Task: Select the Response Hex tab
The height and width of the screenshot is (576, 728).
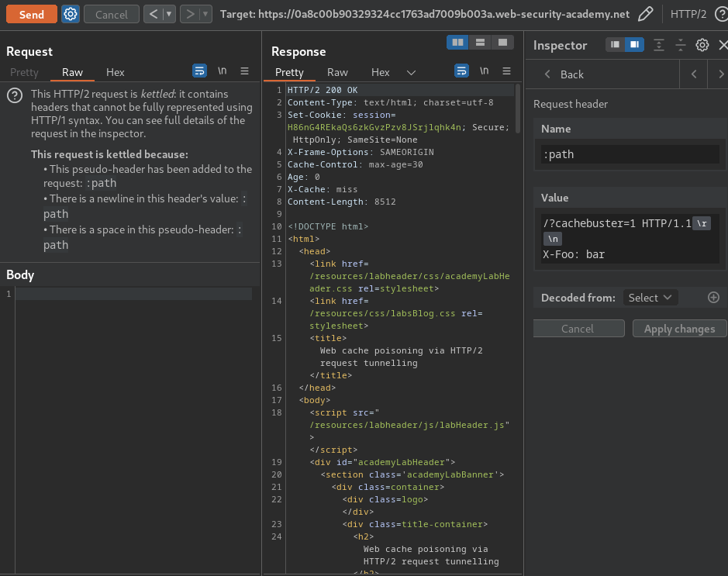Action: click(380, 72)
